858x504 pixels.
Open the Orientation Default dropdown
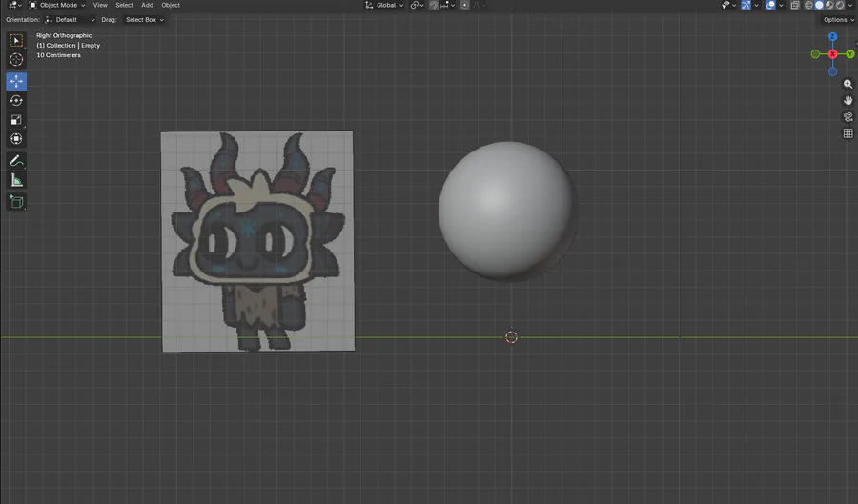(x=70, y=20)
